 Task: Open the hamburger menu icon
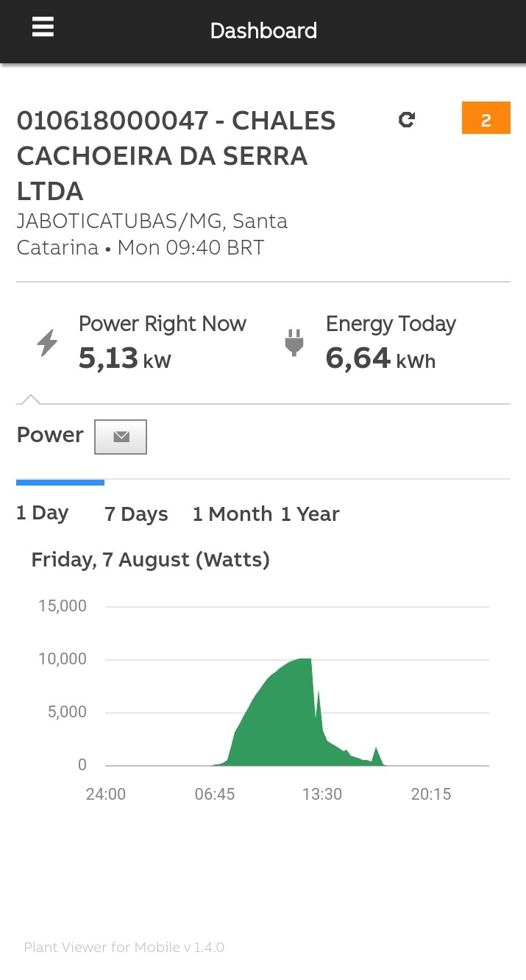pos(43,27)
